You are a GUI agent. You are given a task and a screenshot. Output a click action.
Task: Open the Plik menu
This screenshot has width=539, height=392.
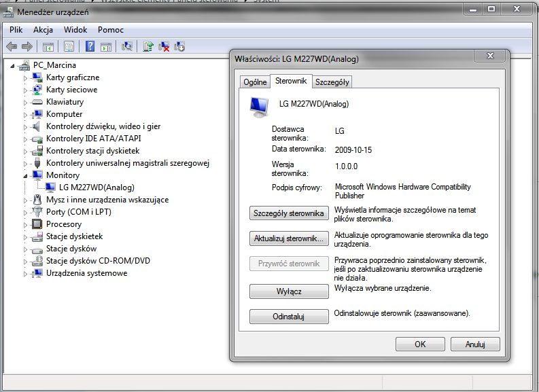coord(16,30)
